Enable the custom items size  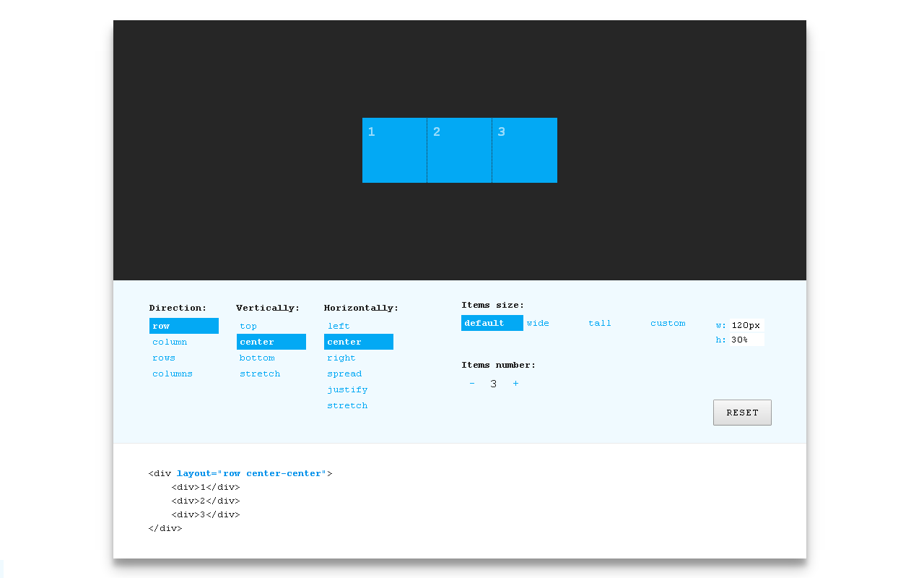668,323
